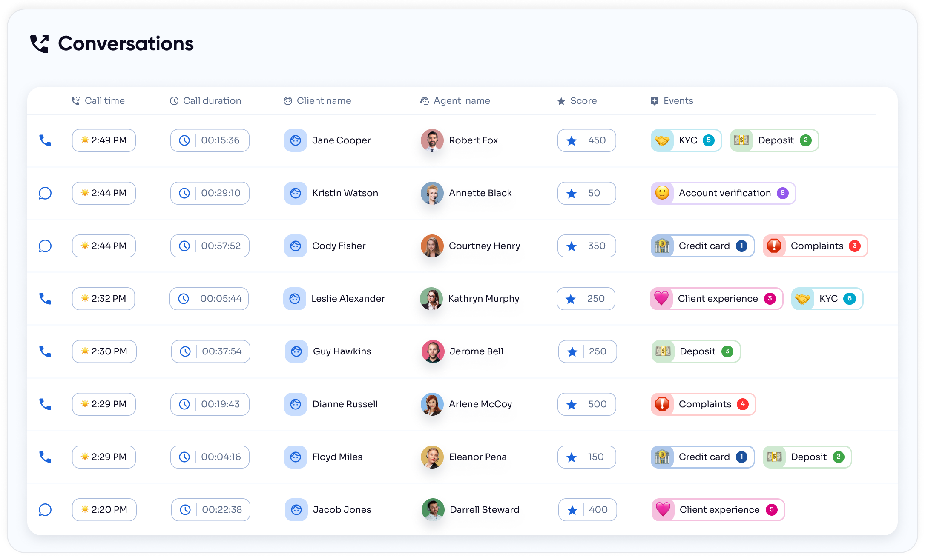Sort by the Call time column header
The width and height of the screenshot is (925, 560).
[104, 101]
